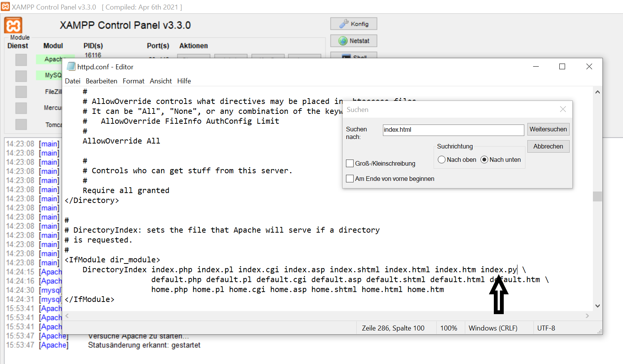Click the 14:24:30 [mysql] log entry

click(34, 290)
